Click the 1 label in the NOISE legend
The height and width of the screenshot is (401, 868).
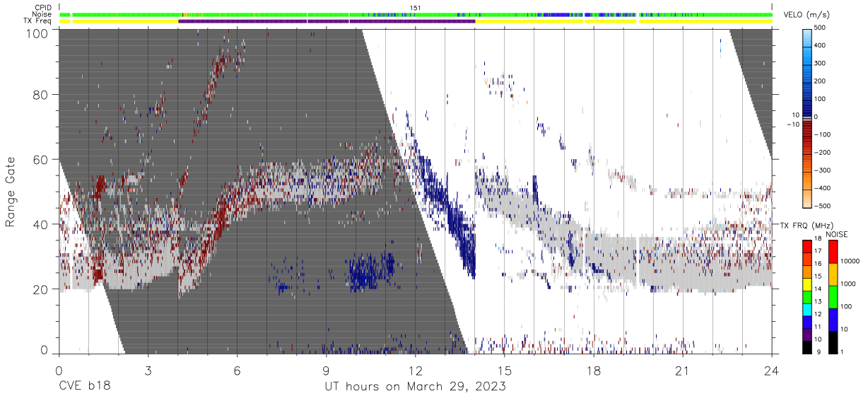click(x=840, y=351)
